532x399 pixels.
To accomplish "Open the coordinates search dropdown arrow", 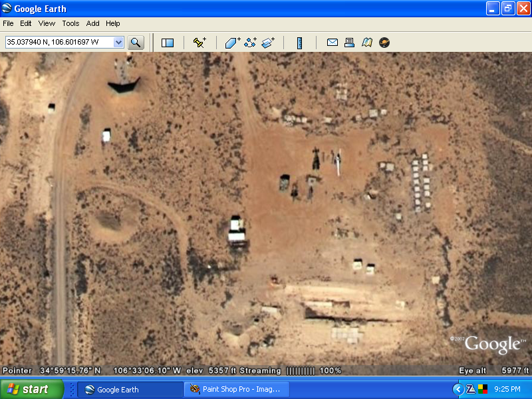I will pos(118,43).
